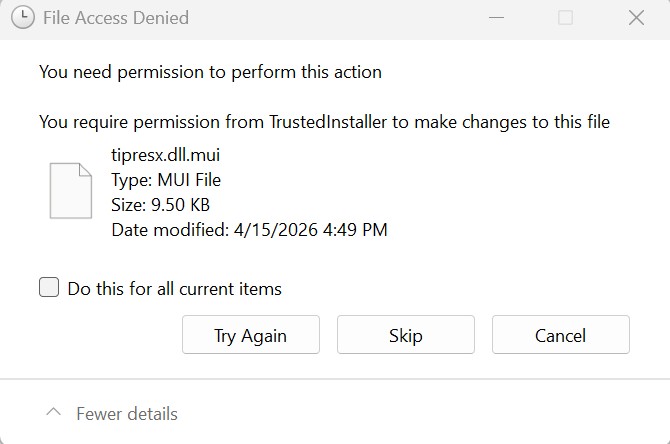Check the "Do this for all current items" box
670x444 pixels.
click(49, 287)
